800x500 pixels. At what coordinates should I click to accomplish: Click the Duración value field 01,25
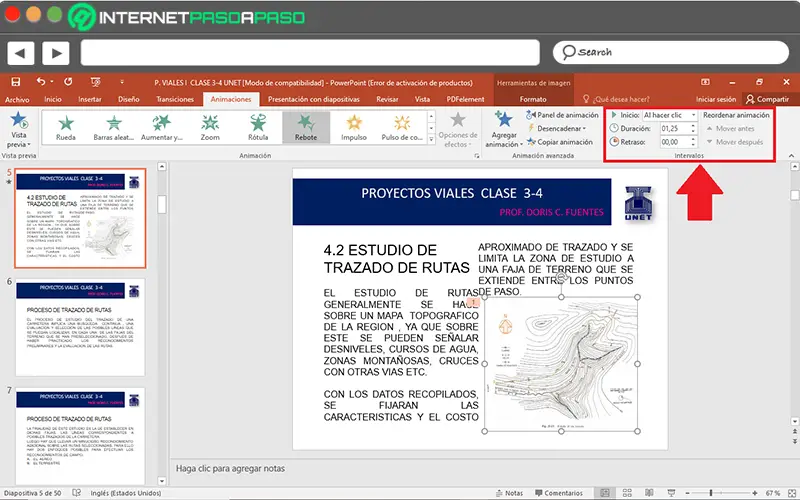[674, 129]
